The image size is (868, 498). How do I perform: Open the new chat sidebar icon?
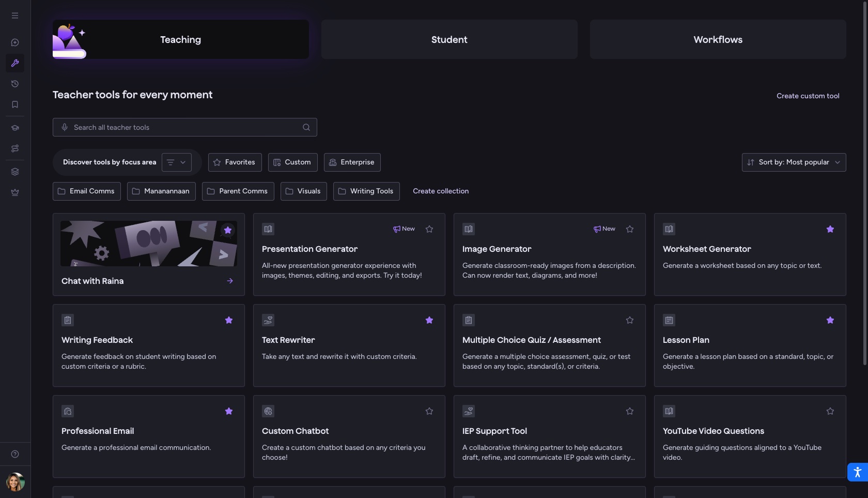(15, 42)
